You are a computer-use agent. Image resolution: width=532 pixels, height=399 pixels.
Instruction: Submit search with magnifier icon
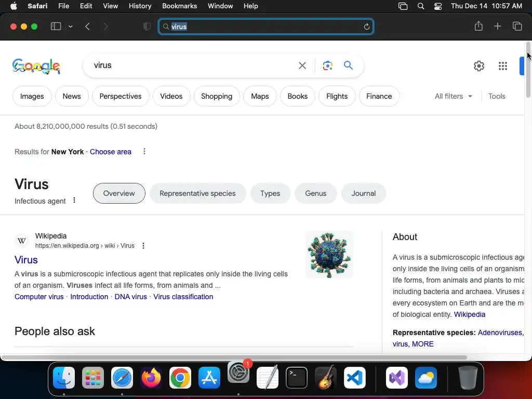point(349,65)
